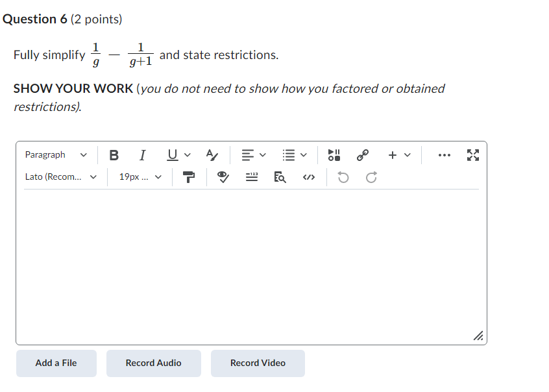Open more actions ellipsis menu
This screenshot has width=549, height=392.
(445, 155)
